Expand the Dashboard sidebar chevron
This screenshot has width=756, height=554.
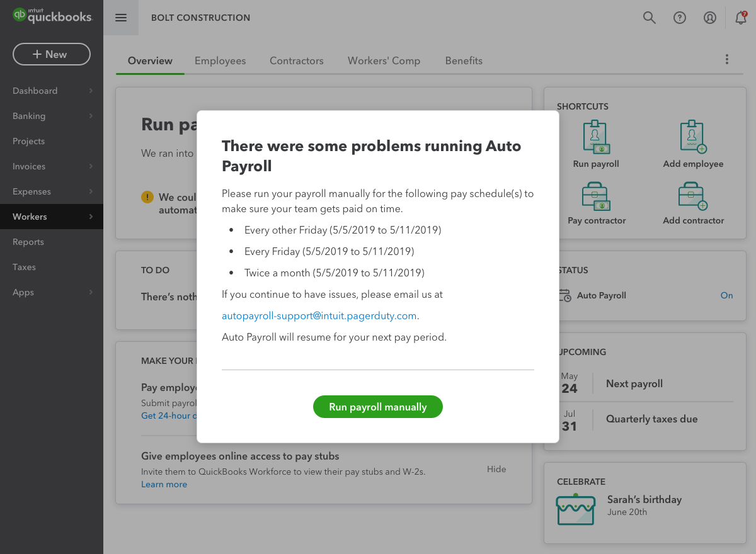coord(91,91)
